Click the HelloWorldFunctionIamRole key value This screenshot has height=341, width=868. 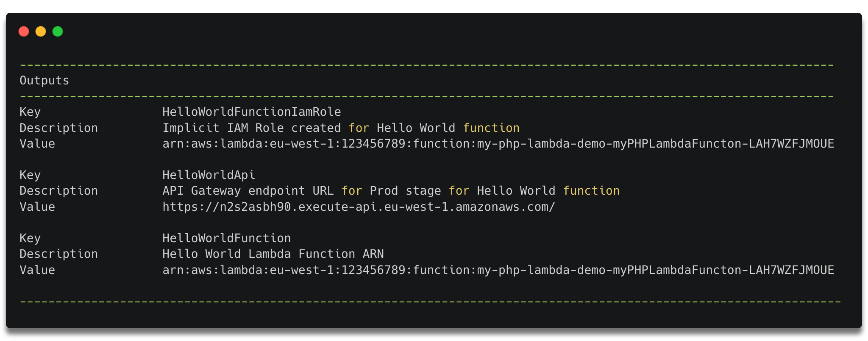click(252, 112)
